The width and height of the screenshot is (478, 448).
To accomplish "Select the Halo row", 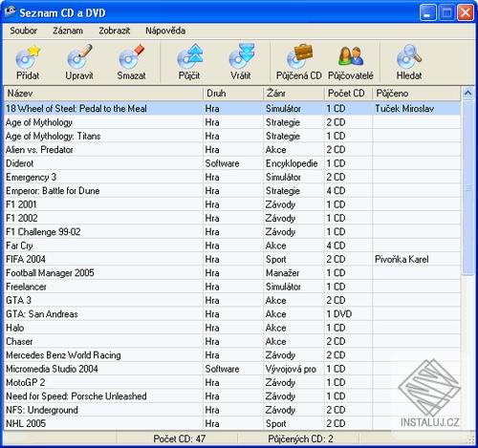I will [x=232, y=328].
